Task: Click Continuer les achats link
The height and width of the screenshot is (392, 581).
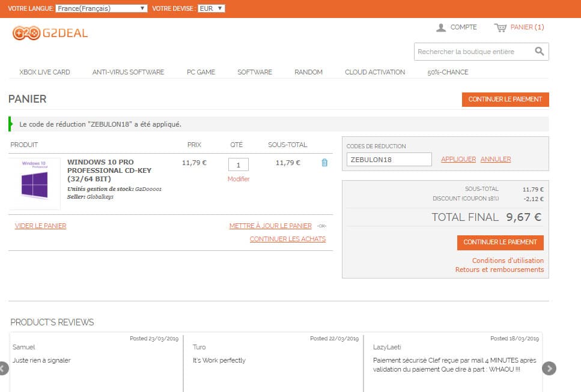Action: coord(288,239)
